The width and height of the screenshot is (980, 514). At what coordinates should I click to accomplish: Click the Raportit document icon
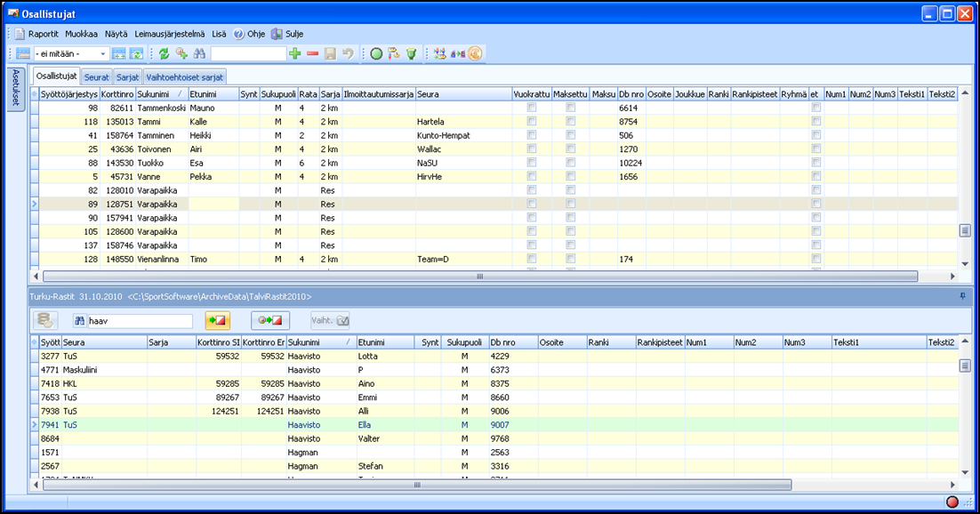point(20,35)
